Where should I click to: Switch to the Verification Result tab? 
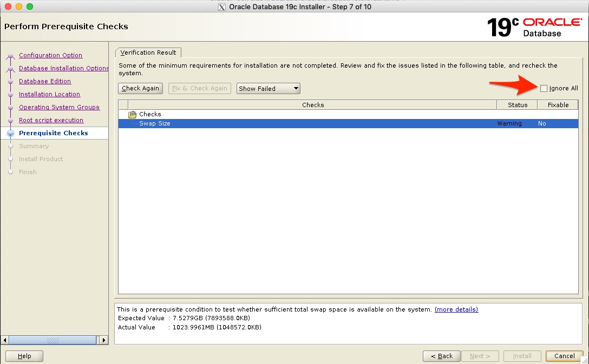pyautogui.click(x=148, y=52)
